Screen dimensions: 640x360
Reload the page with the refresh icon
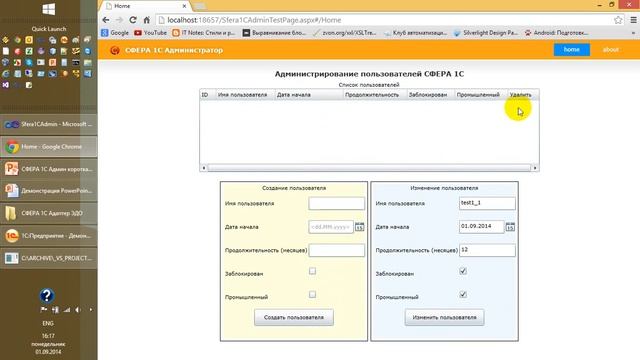pyautogui.click(x=133, y=20)
